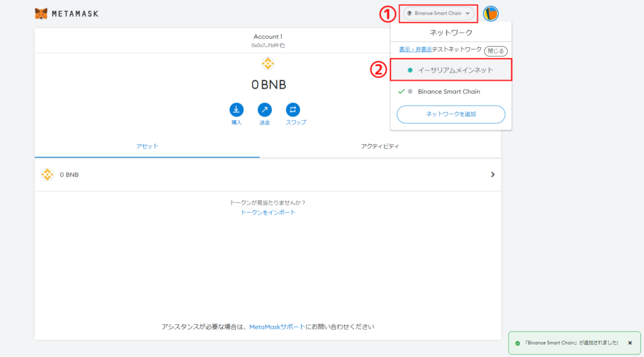Dismiss the Binance Smart Chain added notification
The height and width of the screenshot is (357, 644).
pos(630,343)
